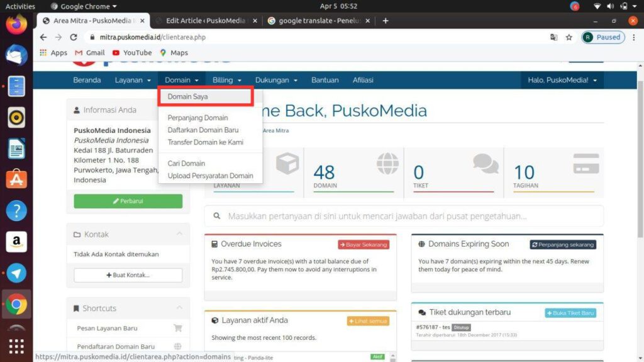Open ticket #576187 - tes
This screenshot has width=644, height=362.
(433, 327)
